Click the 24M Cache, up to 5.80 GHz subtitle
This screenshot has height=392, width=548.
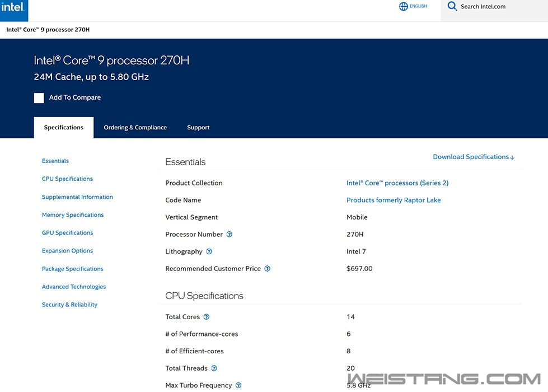coord(91,77)
